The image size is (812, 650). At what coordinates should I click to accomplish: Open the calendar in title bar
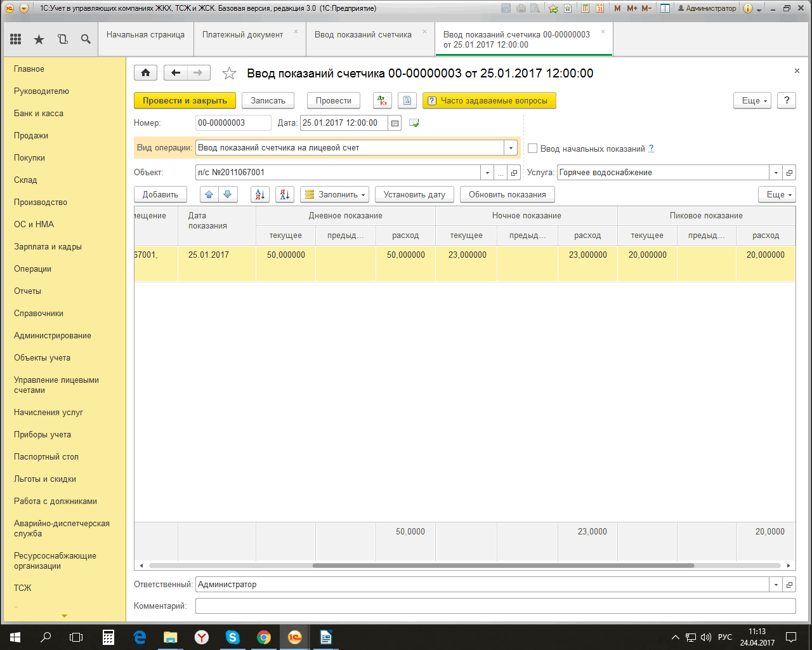click(x=599, y=8)
